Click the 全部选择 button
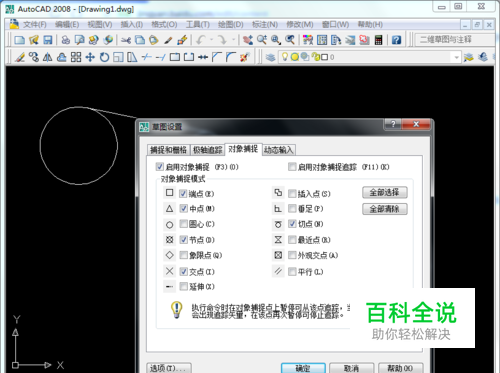500x373 pixels. point(385,192)
